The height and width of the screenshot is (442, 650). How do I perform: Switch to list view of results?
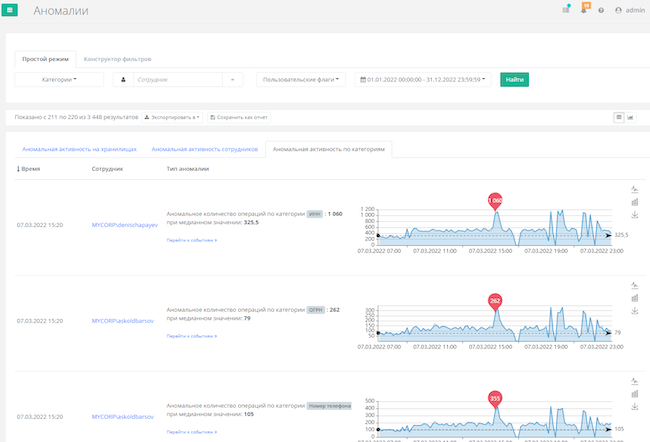click(x=619, y=117)
